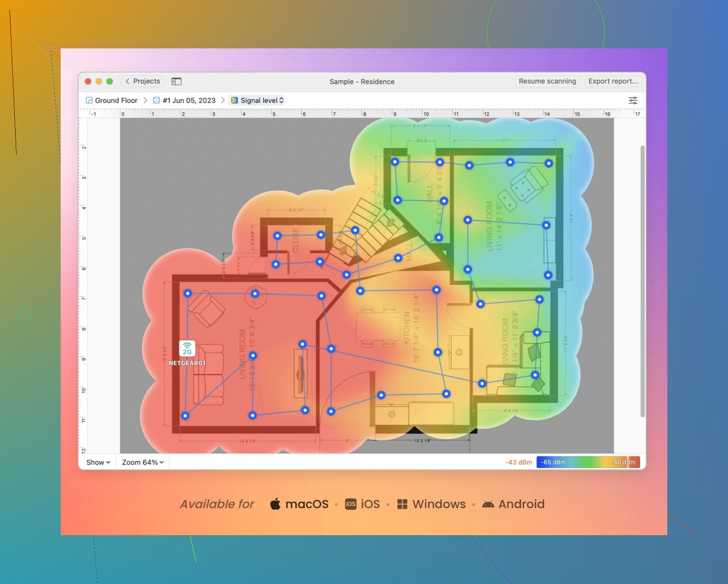Toggle the sidebar panel icon
The image size is (728, 584).
pyautogui.click(x=176, y=82)
